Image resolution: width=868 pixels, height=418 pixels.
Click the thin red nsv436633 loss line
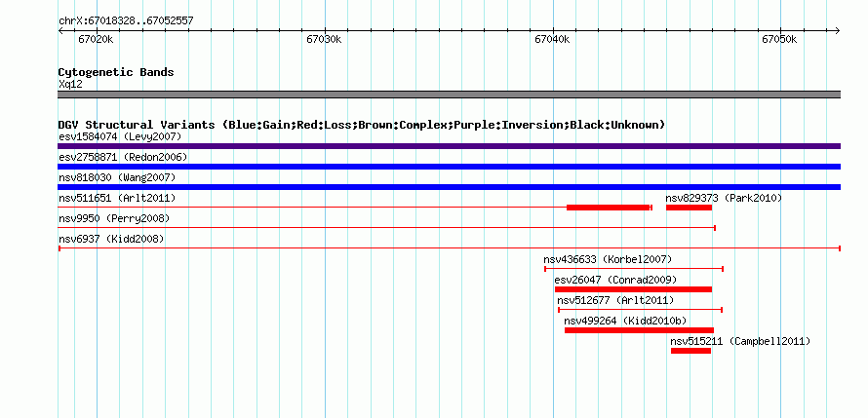634,269
